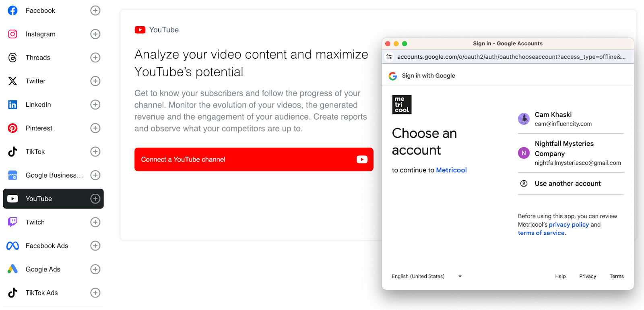Click the Google Business store icon
The width and height of the screenshot is (644, 310).
click(12, 175)
